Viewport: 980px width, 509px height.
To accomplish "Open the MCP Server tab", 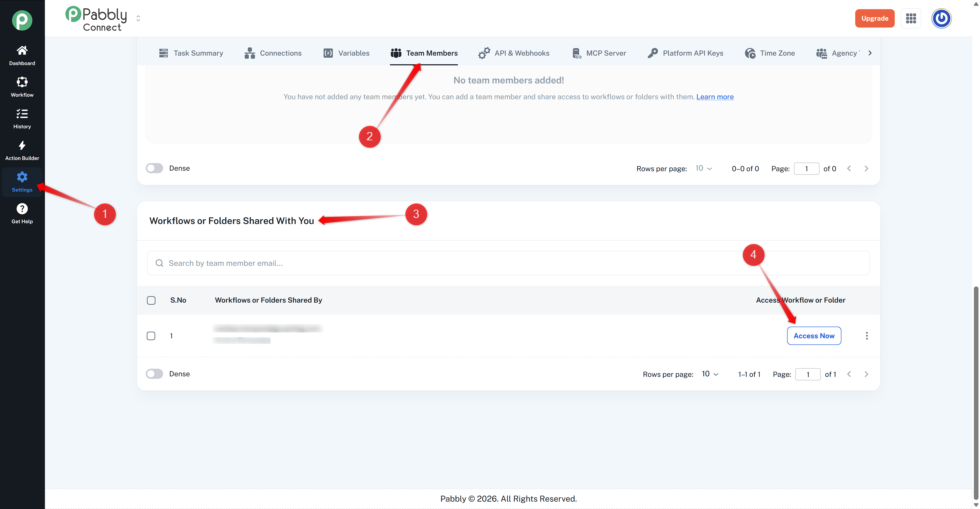I will (x=599, y=53).
